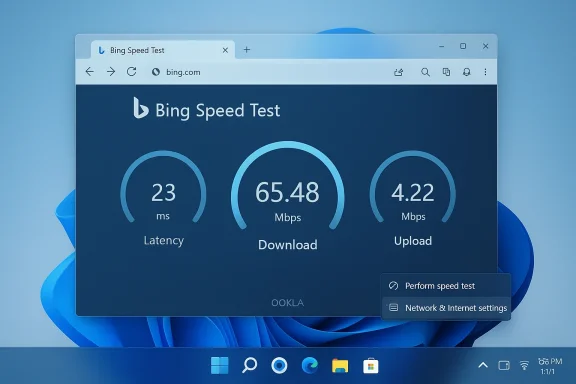Screen dimensions: 576x384
Task: Open the clock and date in the taskbar
Action: tap(550, 366)
